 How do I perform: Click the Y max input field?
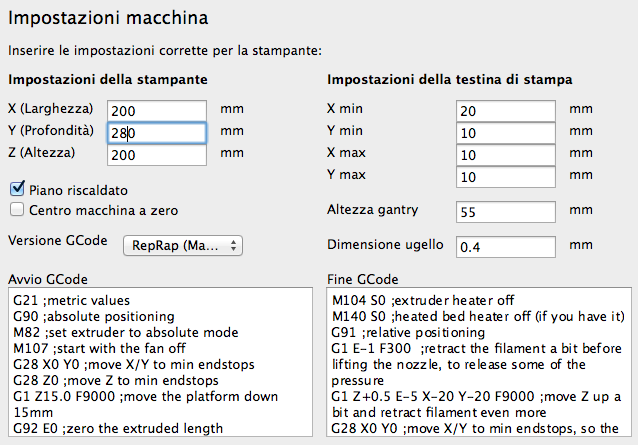(x=506, y=177)
